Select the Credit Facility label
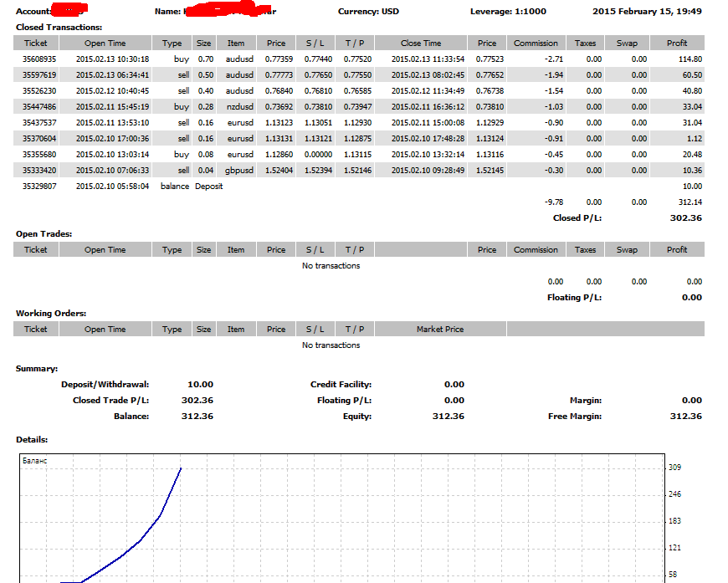This screenshot has height=583, width=728. point(341,384)
